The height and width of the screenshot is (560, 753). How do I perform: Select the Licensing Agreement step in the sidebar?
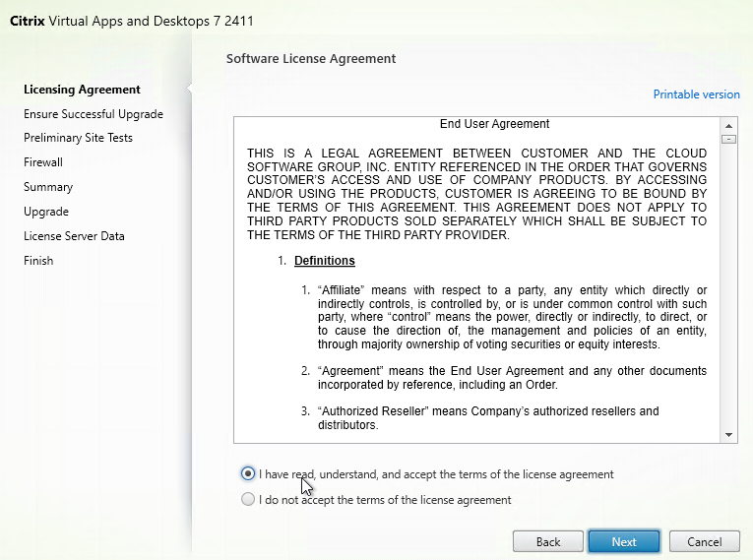tap(82, 90)
